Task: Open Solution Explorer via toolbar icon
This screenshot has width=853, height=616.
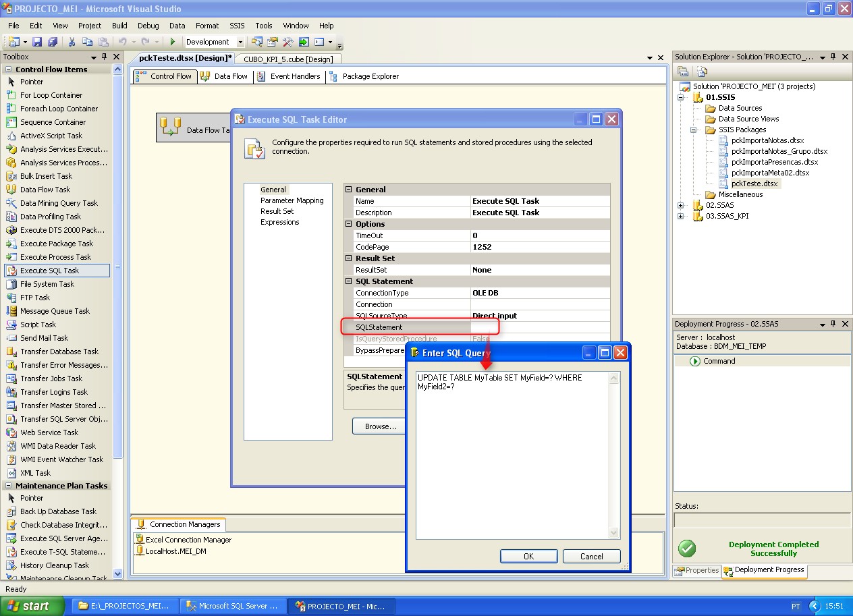Action: 257,42
